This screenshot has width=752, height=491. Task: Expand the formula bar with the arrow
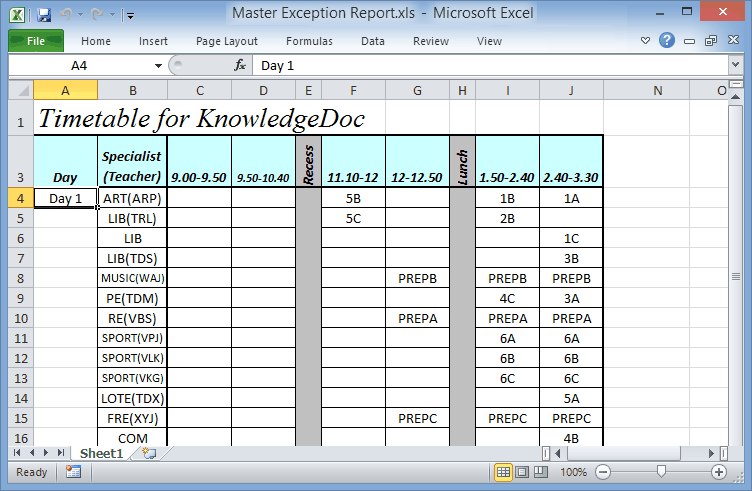(735, 64)
